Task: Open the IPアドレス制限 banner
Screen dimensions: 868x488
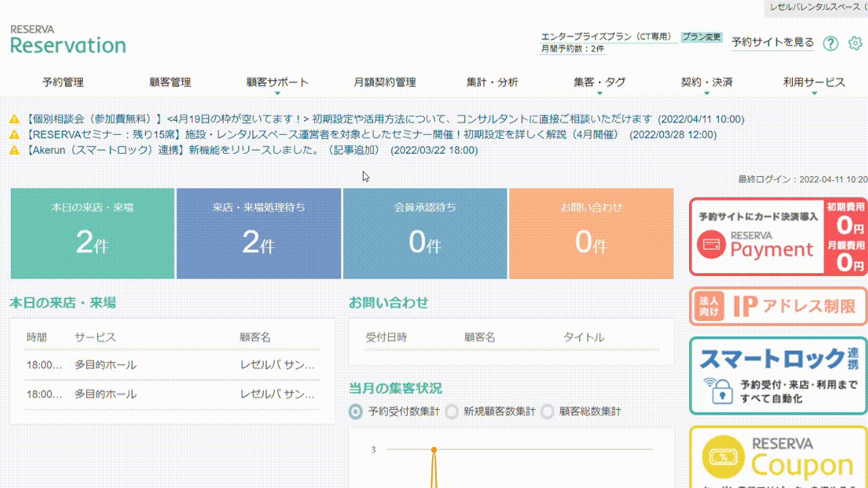Action: point(778,306)
